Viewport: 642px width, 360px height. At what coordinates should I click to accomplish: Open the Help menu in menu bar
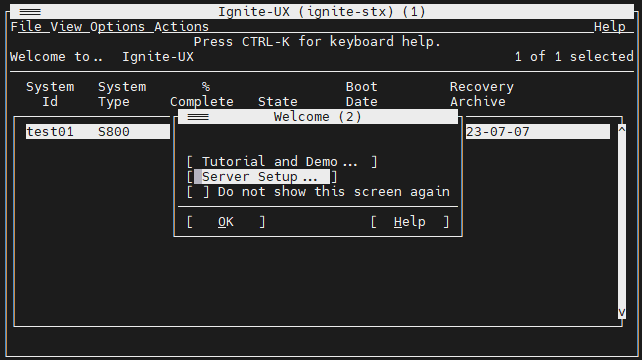click(x=610, y=27)
